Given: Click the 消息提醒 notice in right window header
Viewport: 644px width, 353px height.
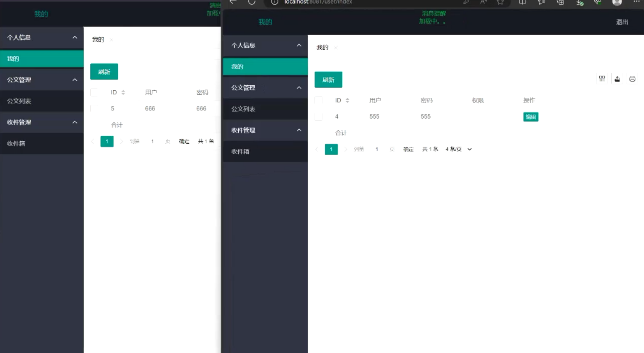Looking at the screenshot, I should tap(434, 14).
